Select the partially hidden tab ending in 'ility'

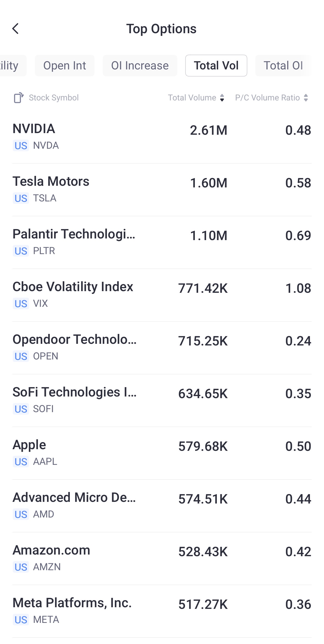pos(11,66)
